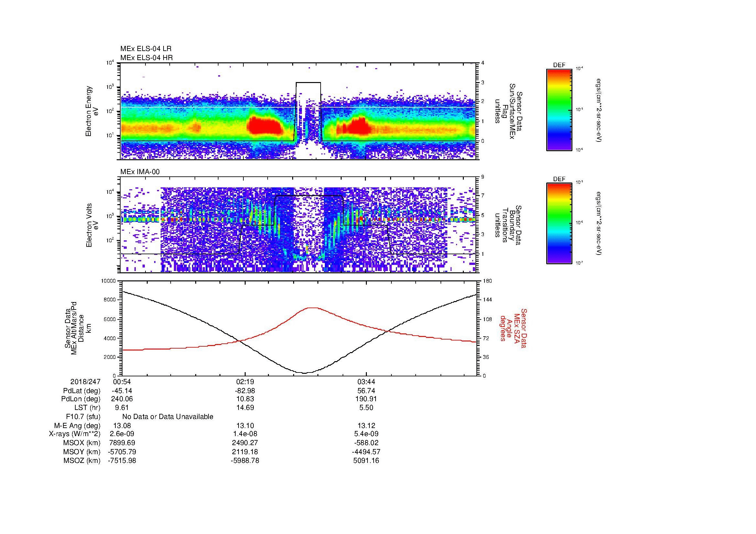
Task: Click the MSOX value '7899.69'
Action: 122,443
